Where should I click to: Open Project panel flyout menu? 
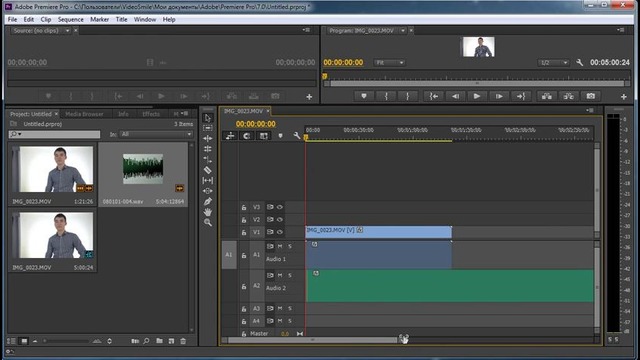[x=184, y=113]
